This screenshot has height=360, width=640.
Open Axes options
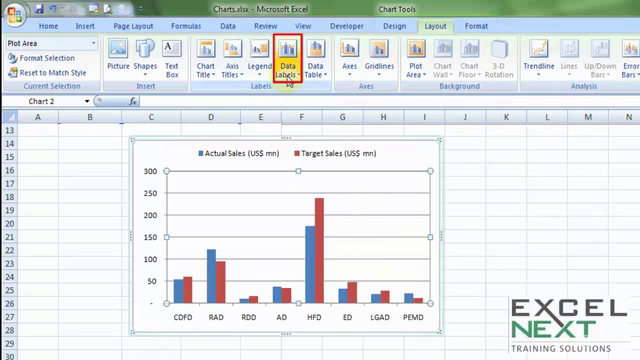pos(349,58)
